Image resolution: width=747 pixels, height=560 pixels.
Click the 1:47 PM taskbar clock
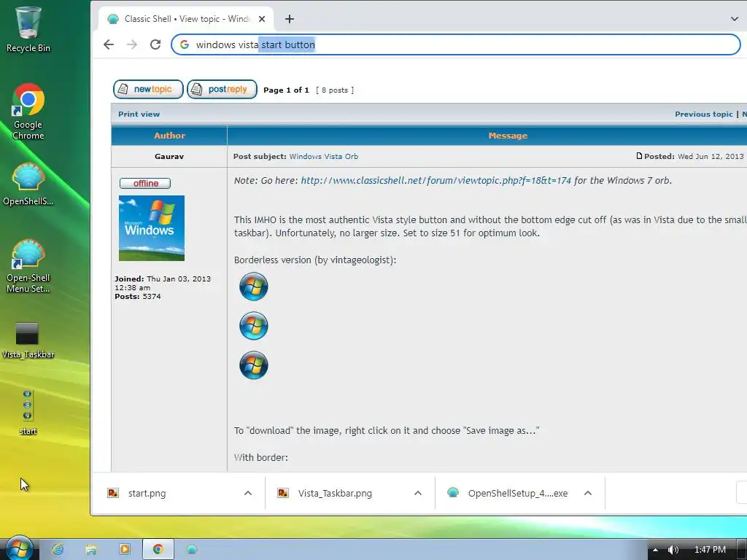coord(710,550)
